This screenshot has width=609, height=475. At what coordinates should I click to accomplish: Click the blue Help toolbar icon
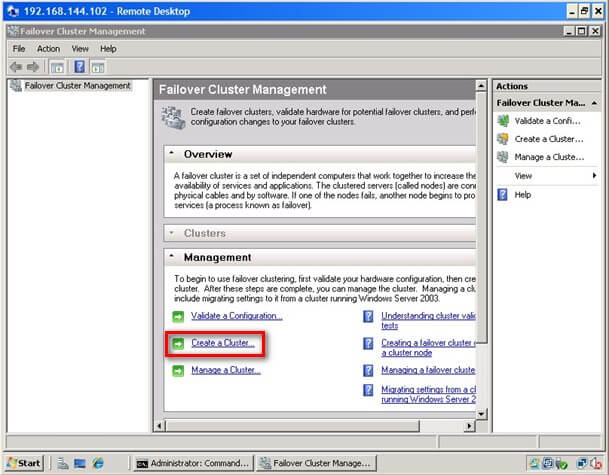coord(79,67)
